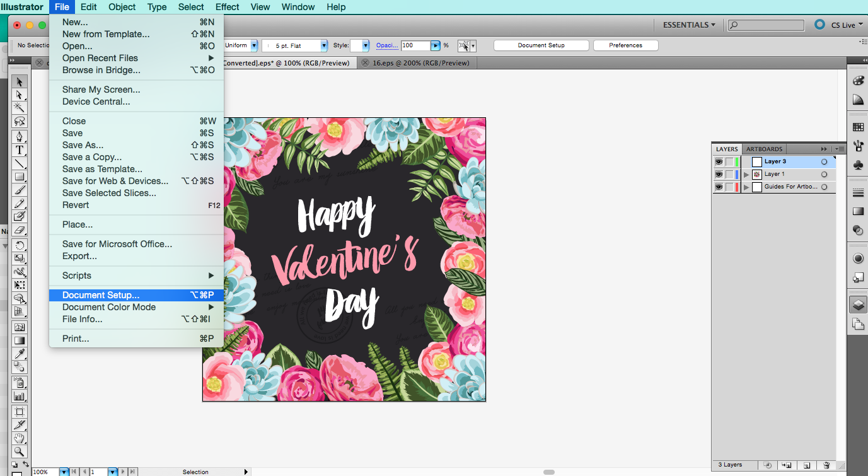Choose Export... in File menu
This screenshot has height=476, width=868.
point(136,256)
